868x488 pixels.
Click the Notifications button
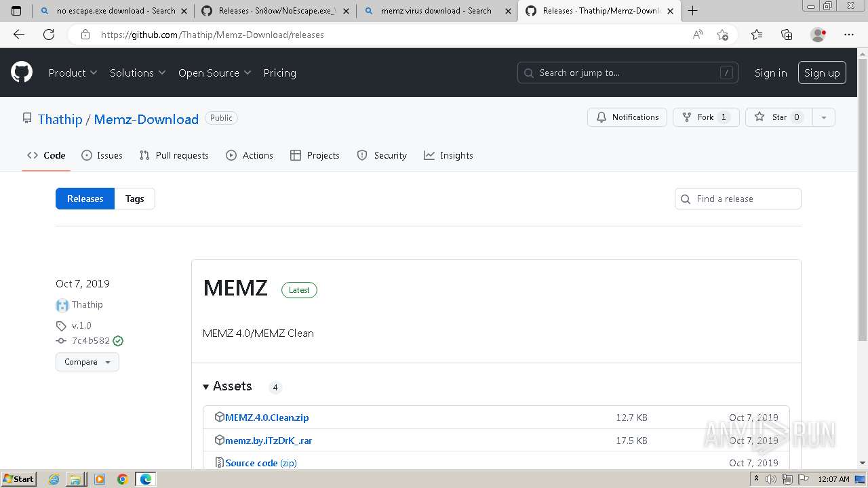coord(627,117)
